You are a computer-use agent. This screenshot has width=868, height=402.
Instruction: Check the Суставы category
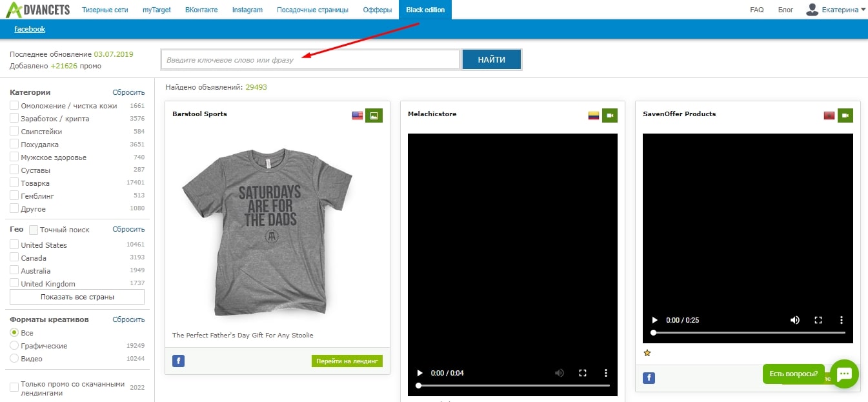point(14,170)
